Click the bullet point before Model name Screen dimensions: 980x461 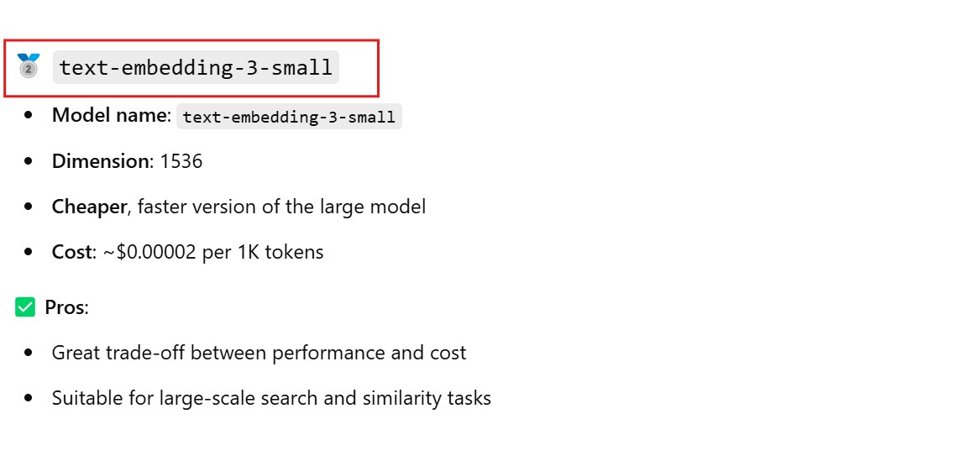pos(29,116)
